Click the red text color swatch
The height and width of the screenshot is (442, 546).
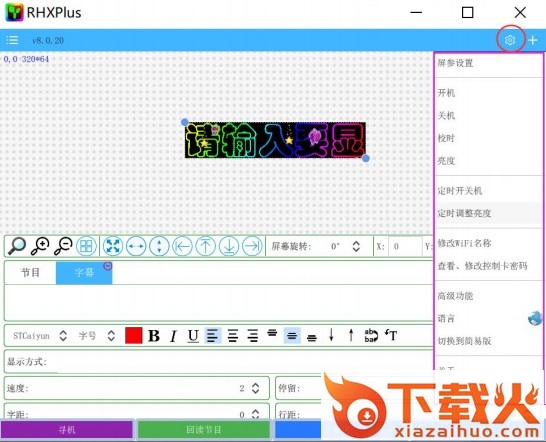coord(133,336)
